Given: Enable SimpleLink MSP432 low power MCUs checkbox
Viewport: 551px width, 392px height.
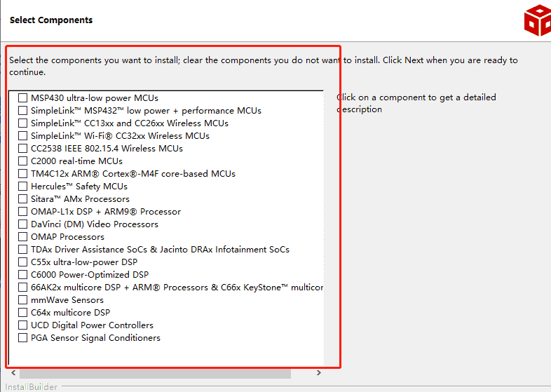Looking at the screenshot, I should click(x=23, y=110).
